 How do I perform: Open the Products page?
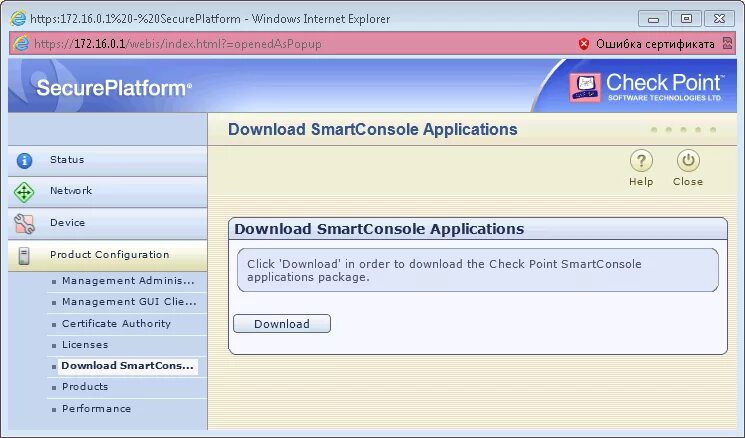(x=85, y=387)
